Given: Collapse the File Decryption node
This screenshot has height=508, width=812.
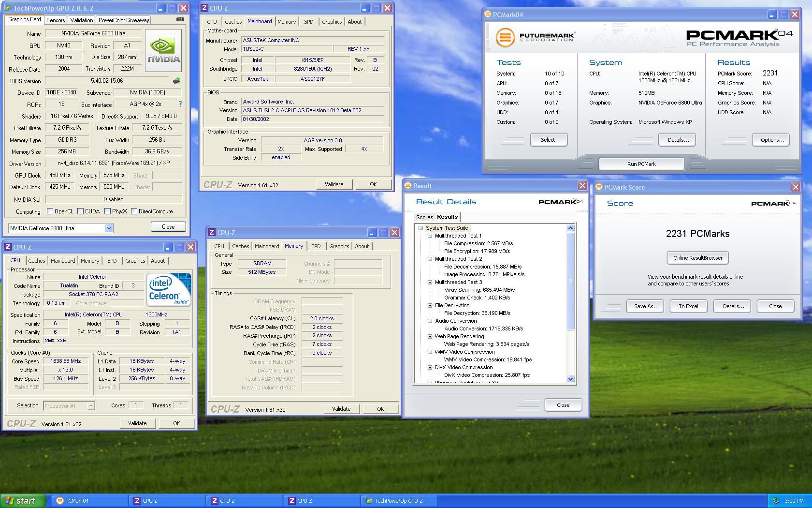Looking at the screenshot, I should pyautogui.click(x=430, y=305).
